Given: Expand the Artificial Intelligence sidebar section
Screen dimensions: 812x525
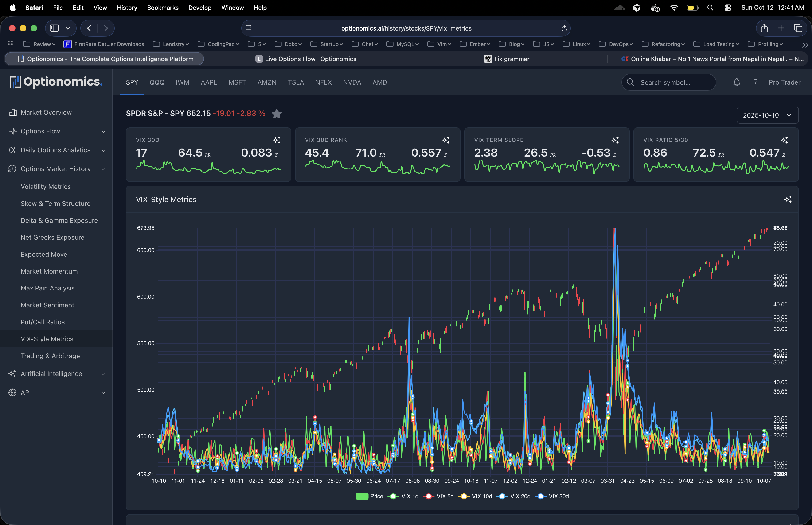Looking at the screenshot, I should pos(103,374).
